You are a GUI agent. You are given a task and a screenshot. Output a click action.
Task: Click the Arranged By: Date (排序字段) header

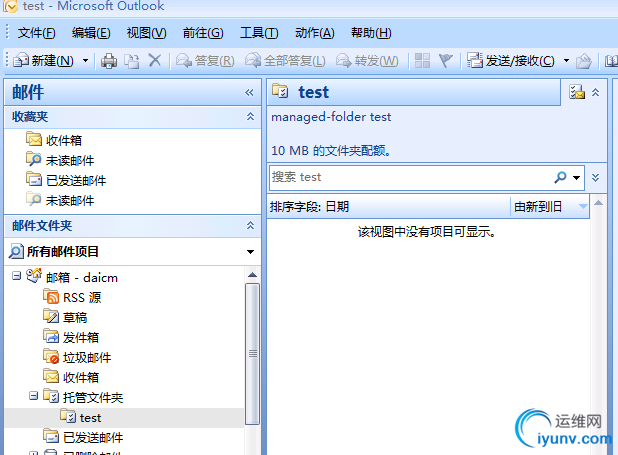click(x=389, y=206)
